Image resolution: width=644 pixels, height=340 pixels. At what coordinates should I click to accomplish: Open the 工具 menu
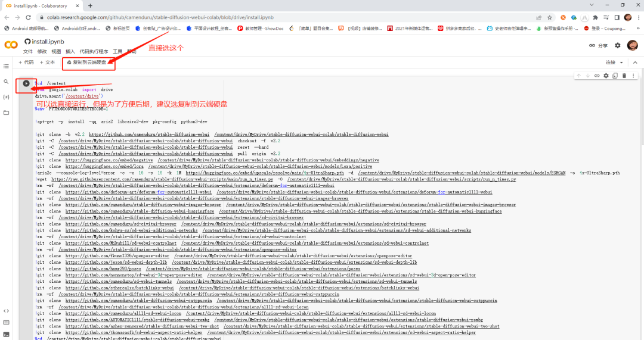click(x=117, y=51)
